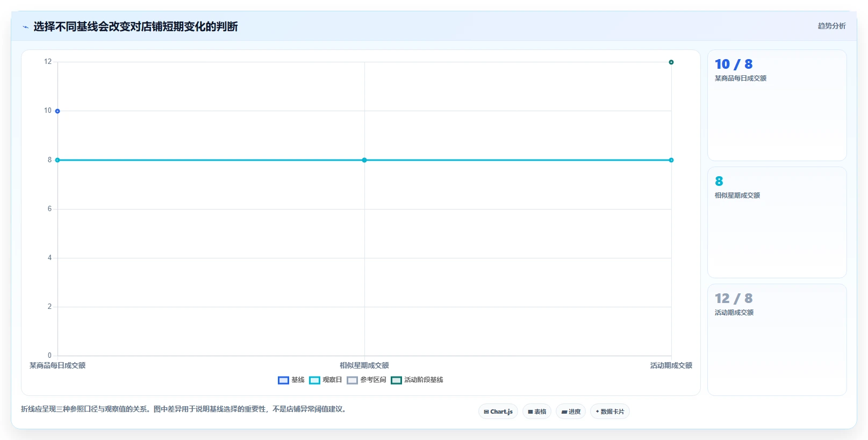Click the y-axis tick label 6
Image resolution: width=868 pixels, height=440 pixels.
49,209
